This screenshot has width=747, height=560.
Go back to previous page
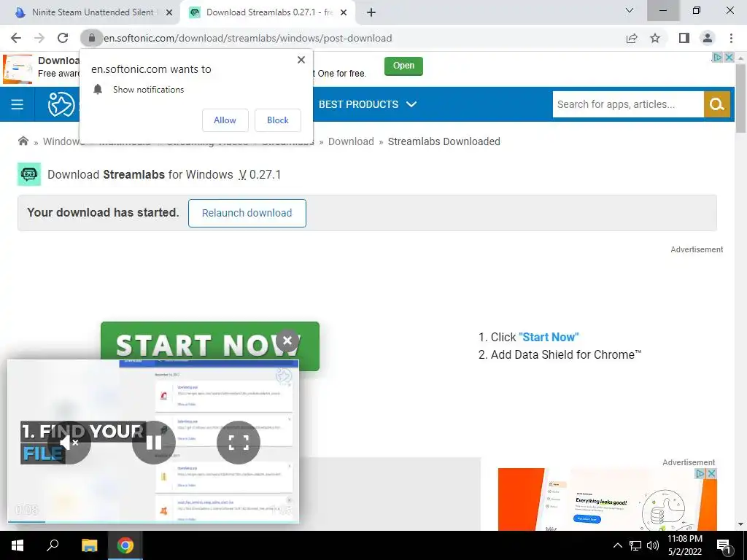16,38
